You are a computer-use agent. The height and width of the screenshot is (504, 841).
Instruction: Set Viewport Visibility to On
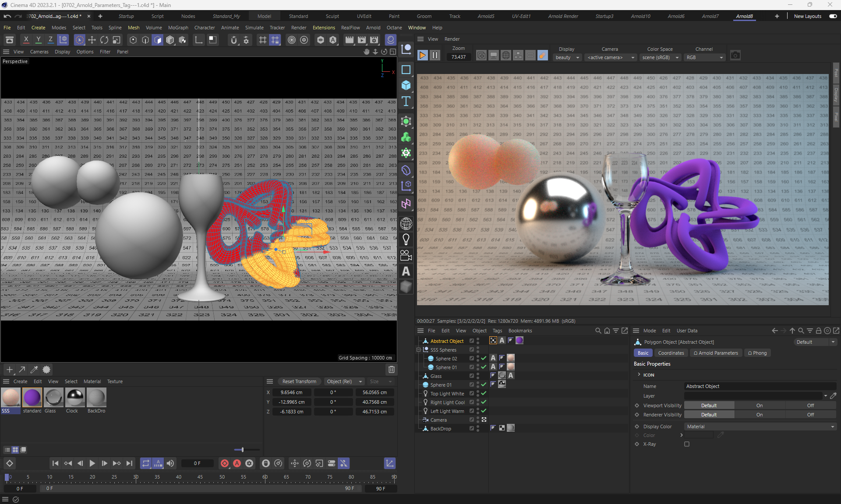tap(759, 405)
